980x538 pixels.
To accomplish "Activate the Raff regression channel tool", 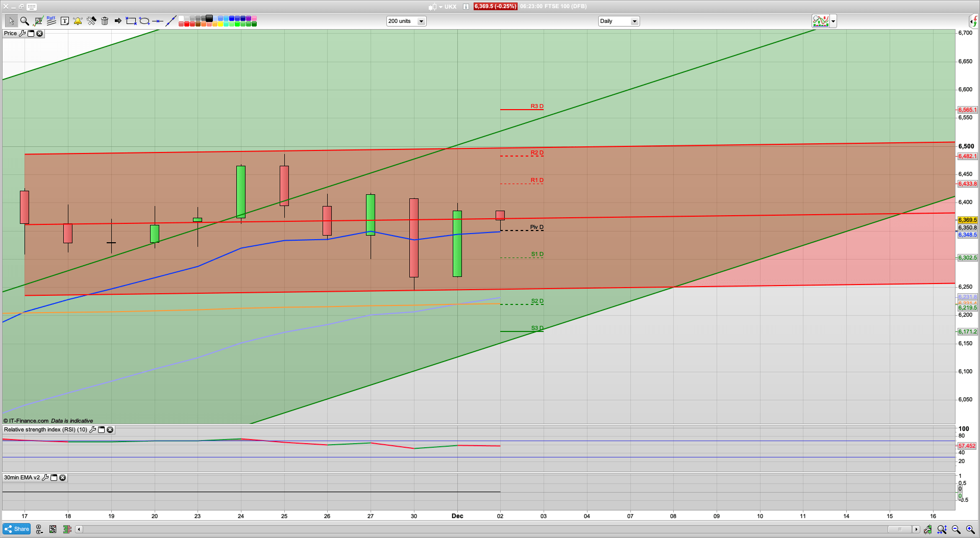I will coord(51,21).
